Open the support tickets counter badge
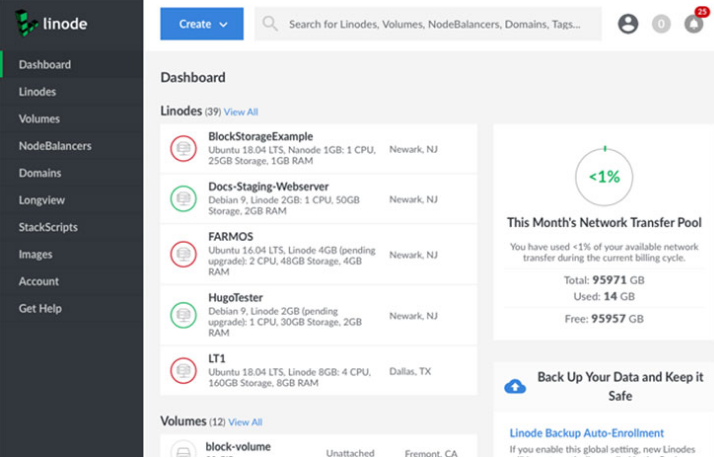Viewport: 714px width, 458px height. (661, 24)
